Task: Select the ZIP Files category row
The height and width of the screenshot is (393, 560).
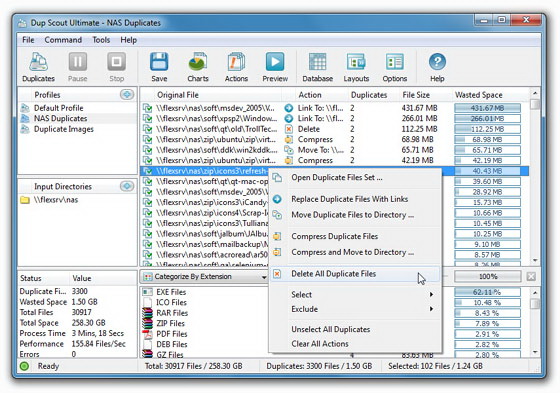Action: click(x=170, y=323)
